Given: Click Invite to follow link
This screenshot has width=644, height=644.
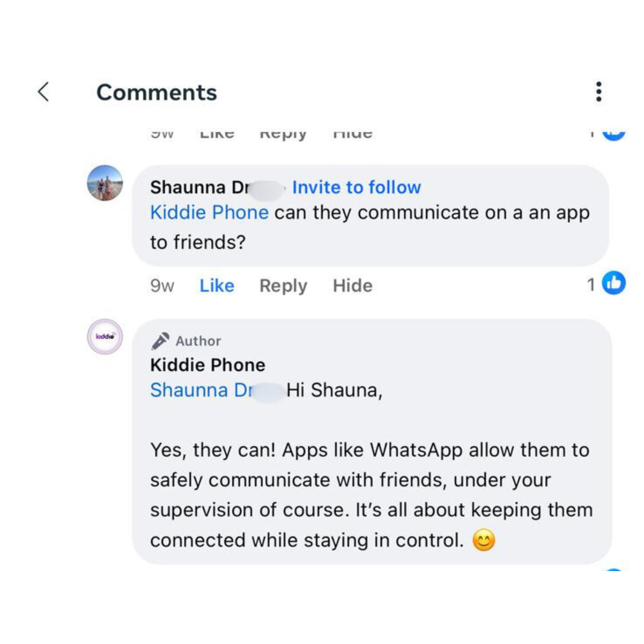Looking at the screenshot, I should click(x=356, y=187).
